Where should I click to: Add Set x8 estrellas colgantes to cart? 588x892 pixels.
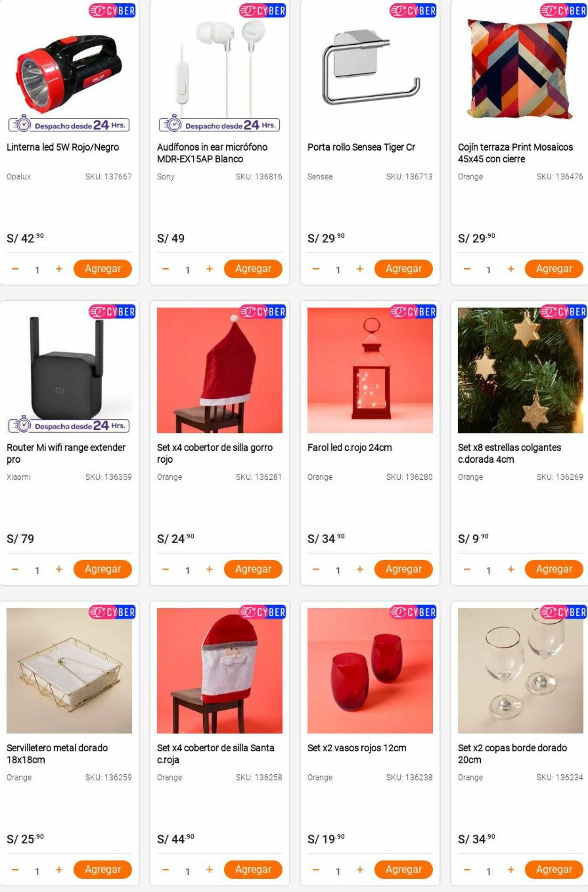click(554, 569)
